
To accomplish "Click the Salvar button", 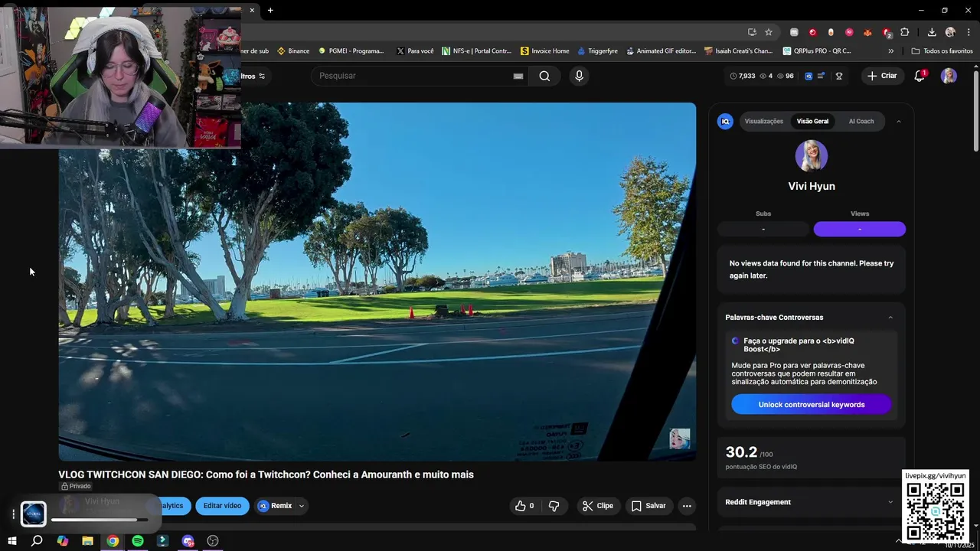I will pyautogui.click(x=648, y=506).
